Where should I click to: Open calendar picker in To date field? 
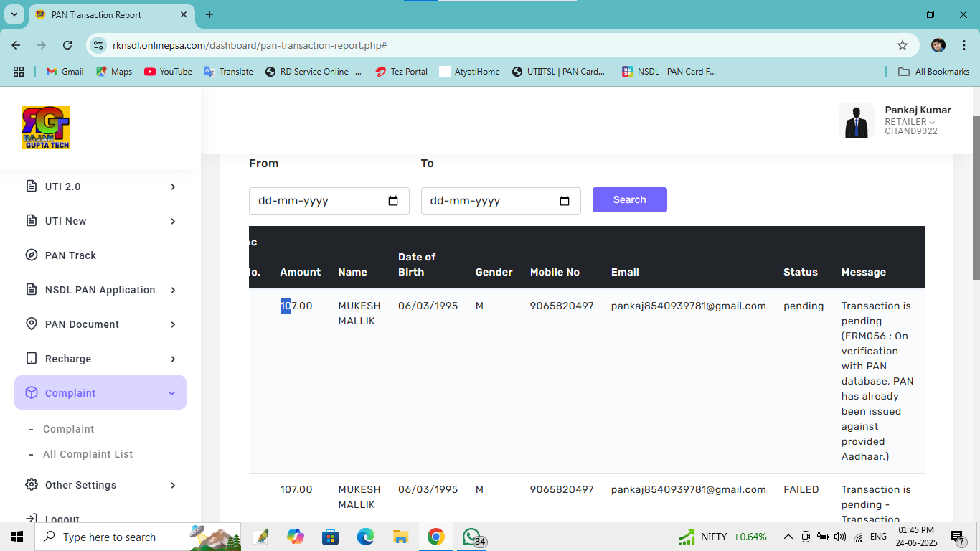[x=565, y=201]
